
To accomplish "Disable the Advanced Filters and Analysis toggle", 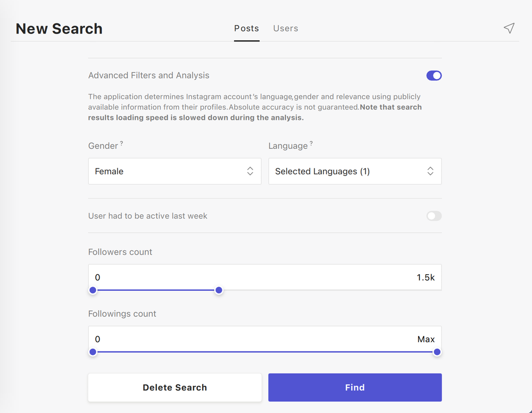I will pos(434,75).
